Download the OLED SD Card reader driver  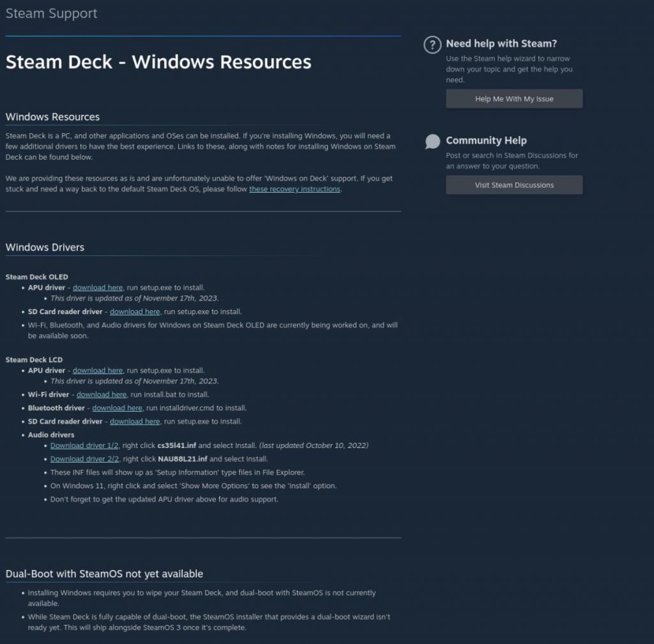pyautogui.click(x=134, y=311)
